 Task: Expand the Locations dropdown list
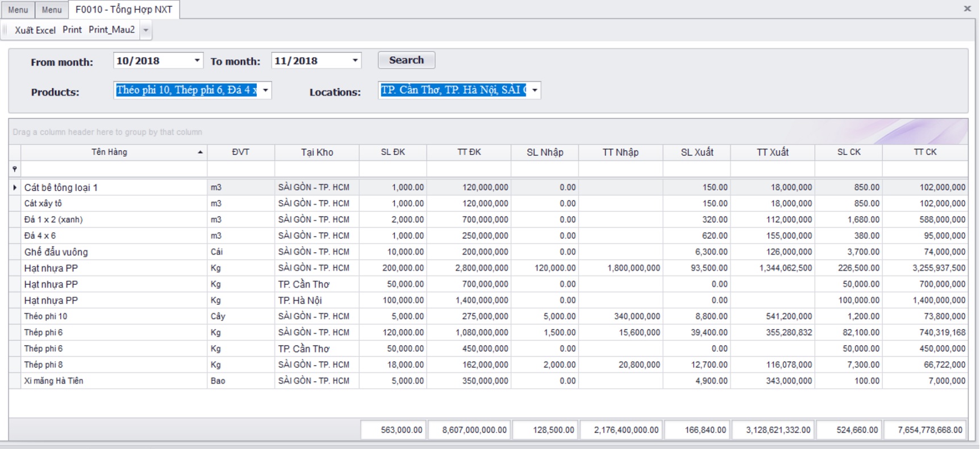[x=535, y=90]
